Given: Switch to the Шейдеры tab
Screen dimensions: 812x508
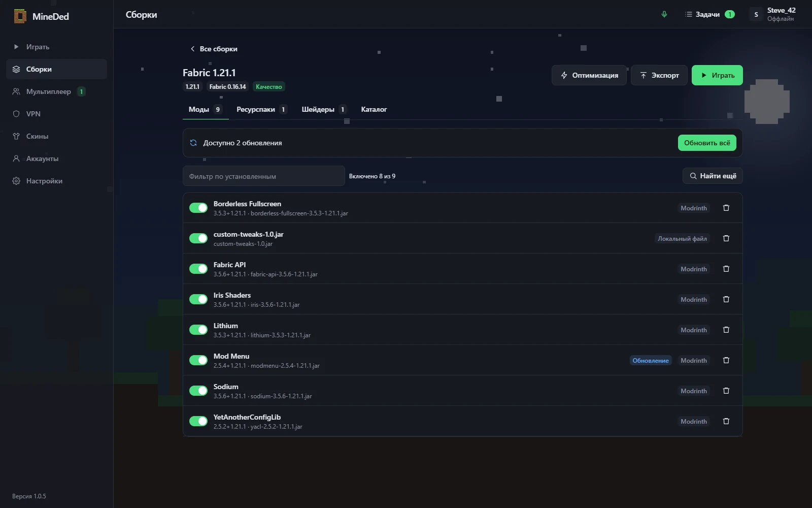Looking at the screenshot, I should [x=324, y=109].
